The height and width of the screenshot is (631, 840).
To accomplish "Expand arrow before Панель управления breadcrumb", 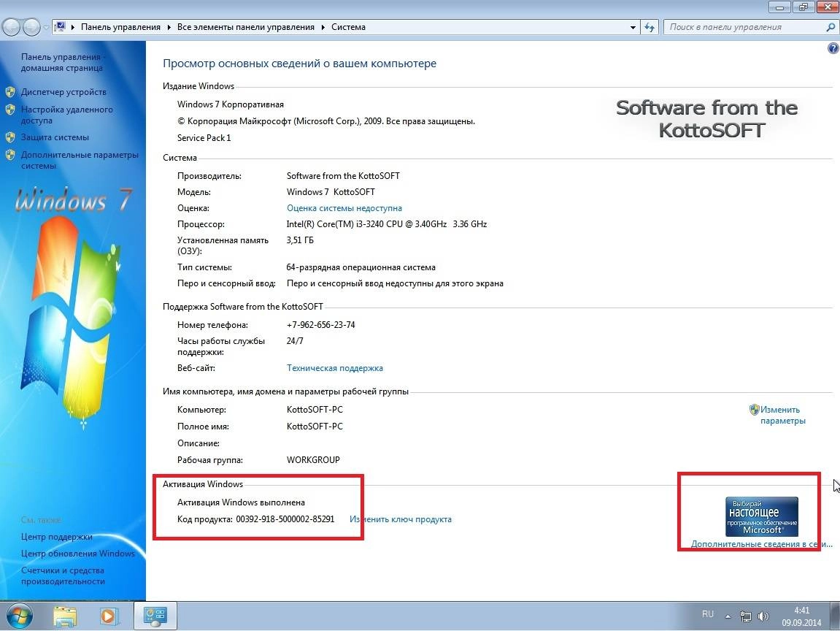I will (x=72, y=27).
